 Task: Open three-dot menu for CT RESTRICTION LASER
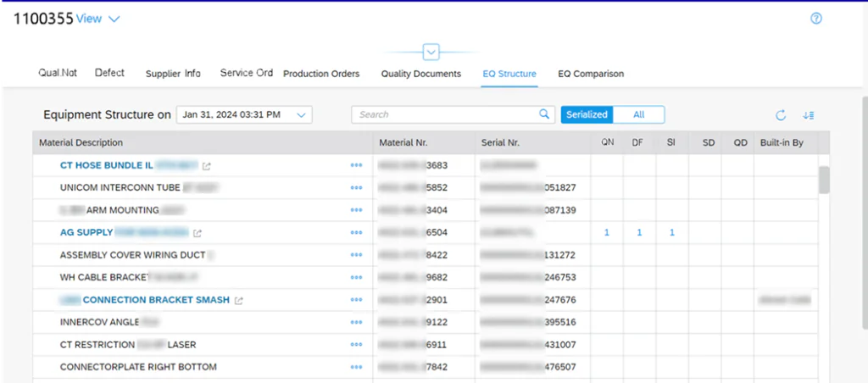click(357, 345)
